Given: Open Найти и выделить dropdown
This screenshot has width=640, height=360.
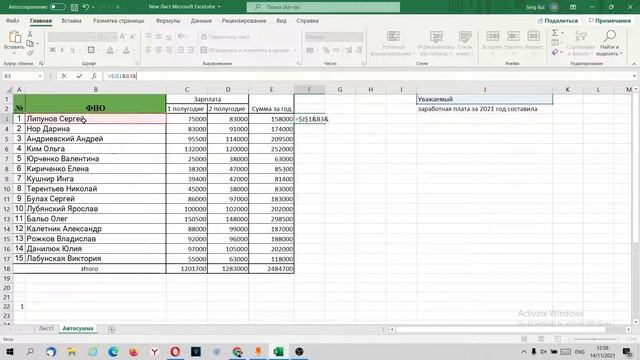Looking at the screenshot, I should click(609, 43).
